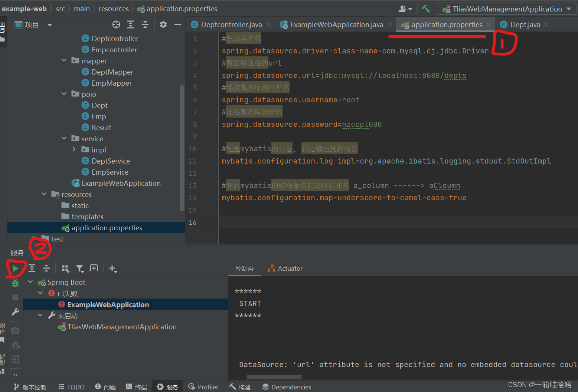The width and height of the screenshot is (578, 392).
Task: Click the Stop square icon in Services sidebar
Action: pos(15,297)
